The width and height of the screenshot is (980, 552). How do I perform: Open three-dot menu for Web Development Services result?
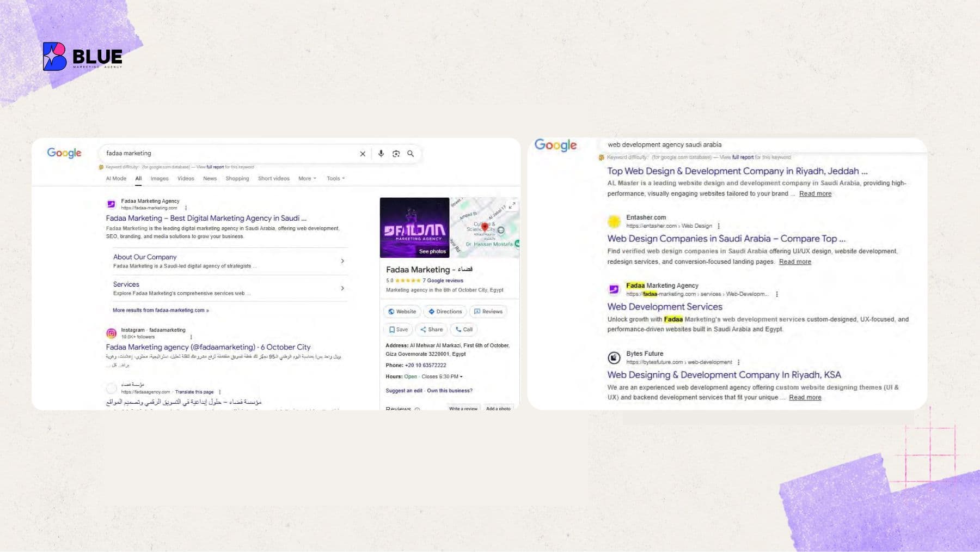click(776, 294)
